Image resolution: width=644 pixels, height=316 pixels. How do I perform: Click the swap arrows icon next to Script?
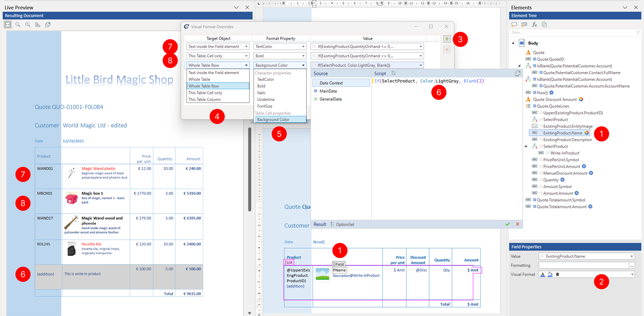click(x=393, y=73)
